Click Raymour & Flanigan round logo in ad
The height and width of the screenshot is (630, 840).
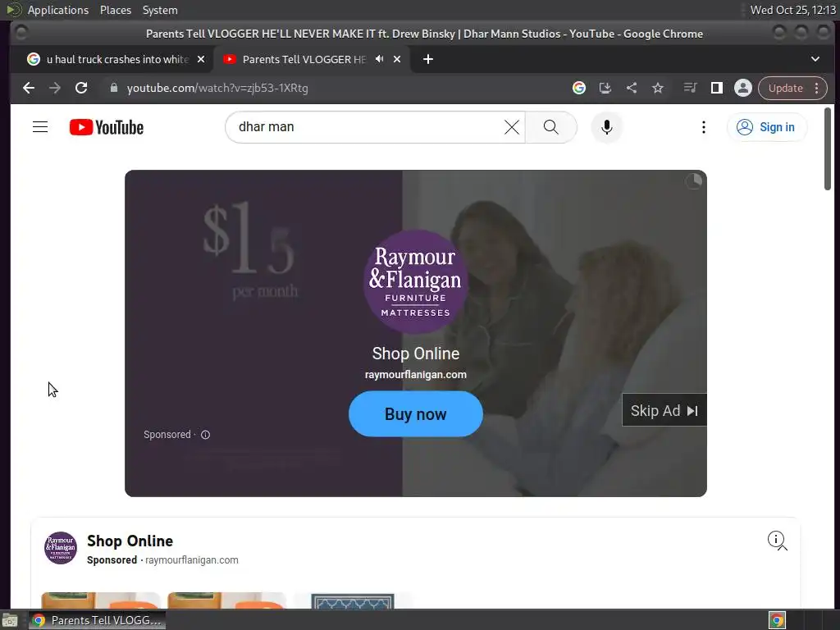(x=416, y=282)
